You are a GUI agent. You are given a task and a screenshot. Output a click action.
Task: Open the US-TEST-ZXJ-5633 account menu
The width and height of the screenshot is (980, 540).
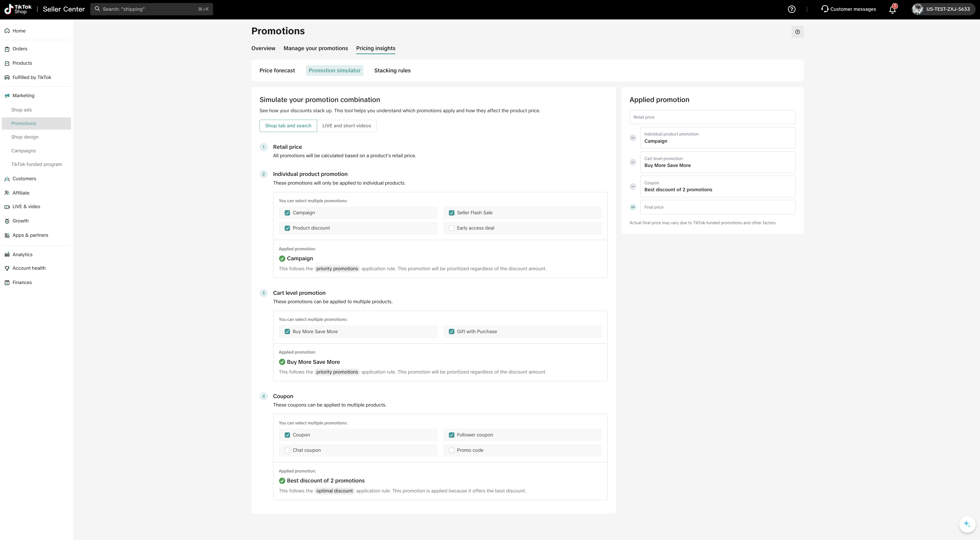pyautogui.click(x=942, y=9)
